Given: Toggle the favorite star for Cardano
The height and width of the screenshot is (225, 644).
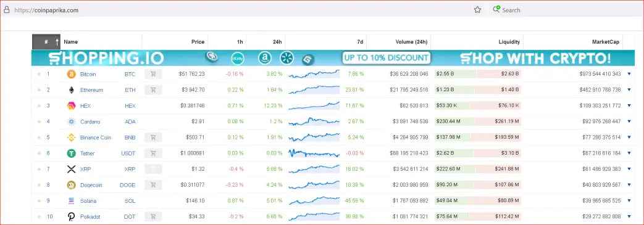Looking at the screenshot, I should click(39, 121).
